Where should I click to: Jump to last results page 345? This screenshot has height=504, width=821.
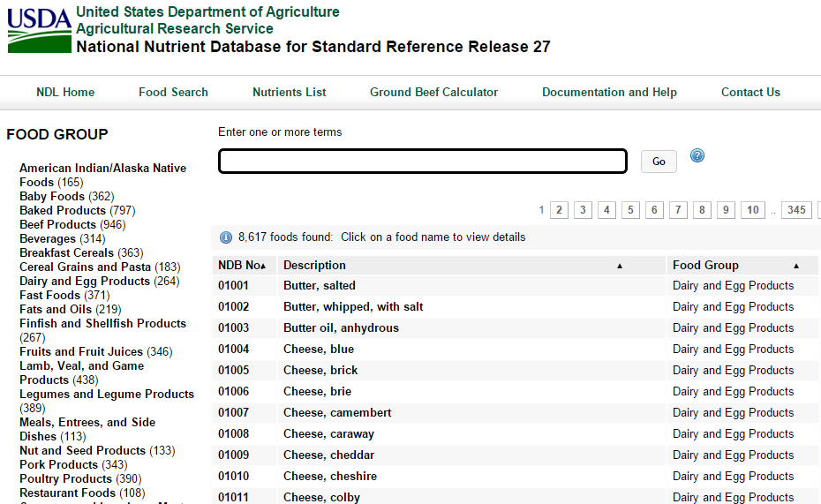(796, 210)
